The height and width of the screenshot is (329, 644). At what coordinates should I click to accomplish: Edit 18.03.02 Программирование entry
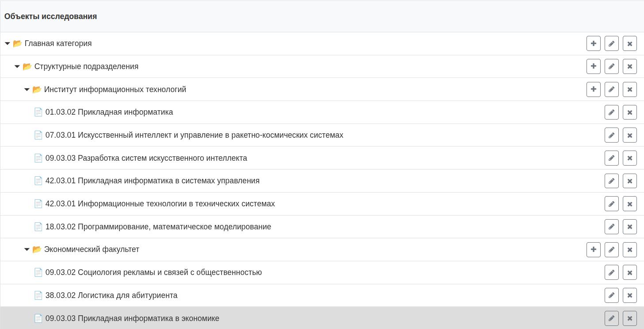[x=611, y=227]
